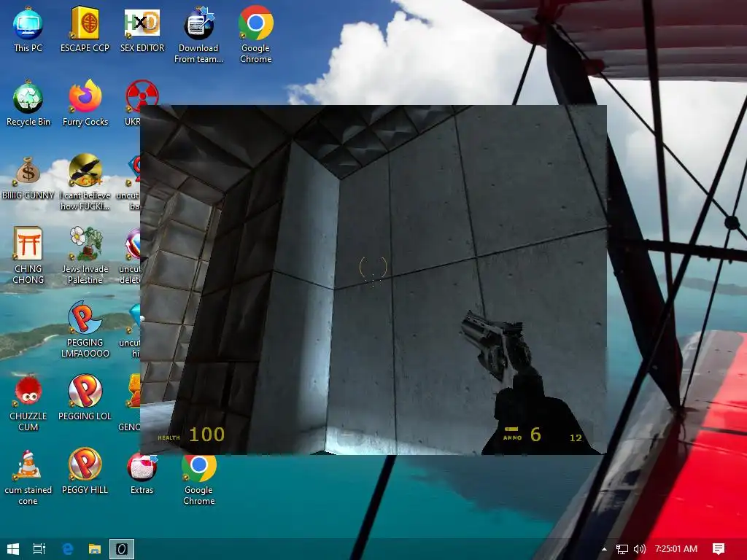Open the Action Center notifications icon
Image resolution: width=747 pixels, height=560 pixels.
(x=719, y=548)
